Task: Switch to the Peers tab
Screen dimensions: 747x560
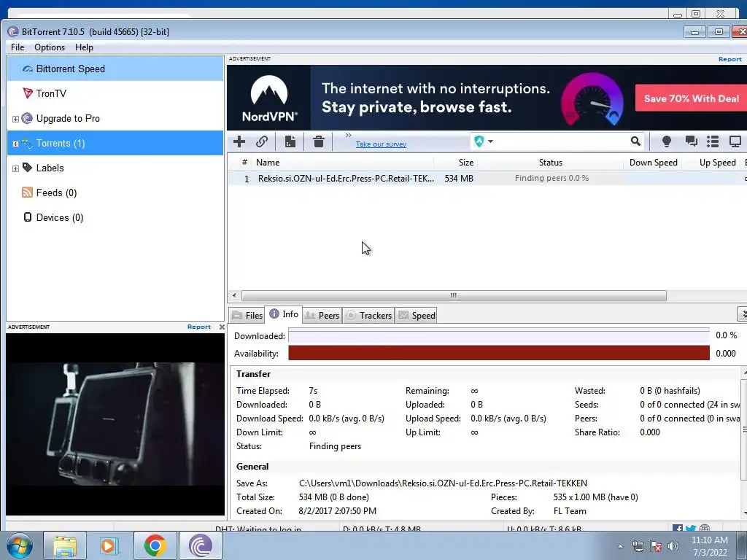Action: [x=322, y=315]
